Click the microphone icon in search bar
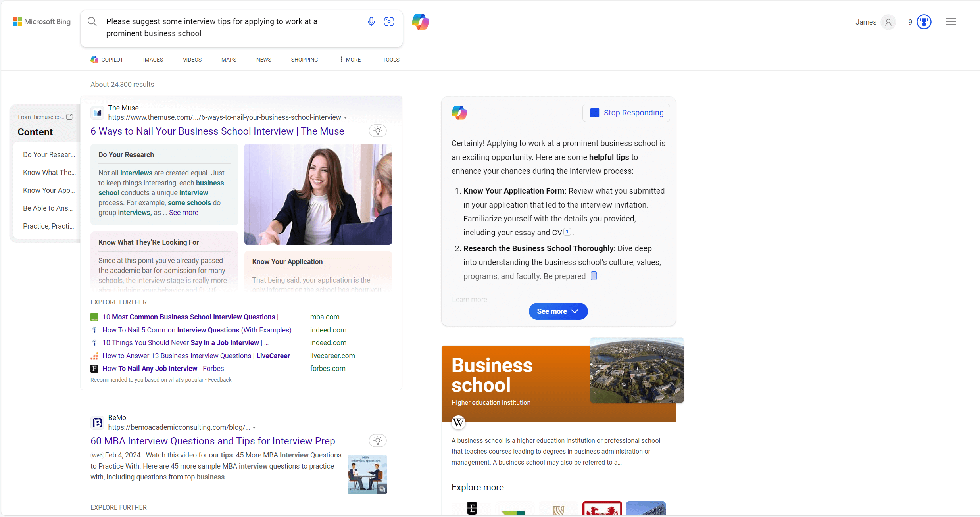 tap(371, 22)
